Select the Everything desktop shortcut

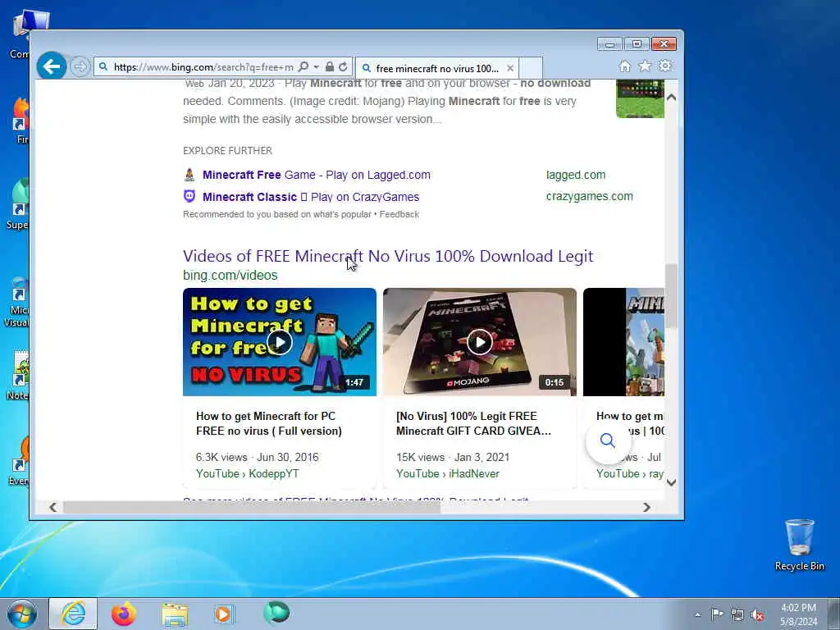[20, 462]
